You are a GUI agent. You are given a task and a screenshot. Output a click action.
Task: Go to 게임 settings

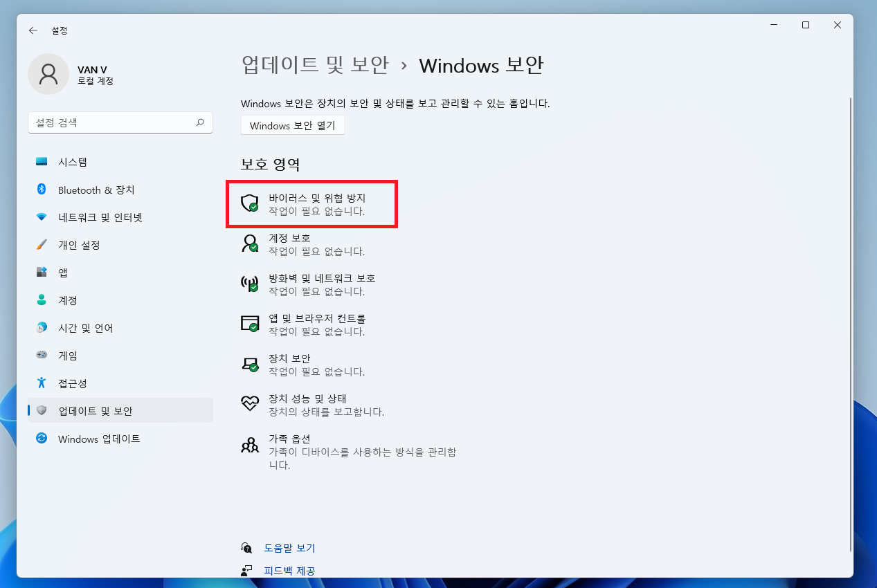tap(120, 356)
